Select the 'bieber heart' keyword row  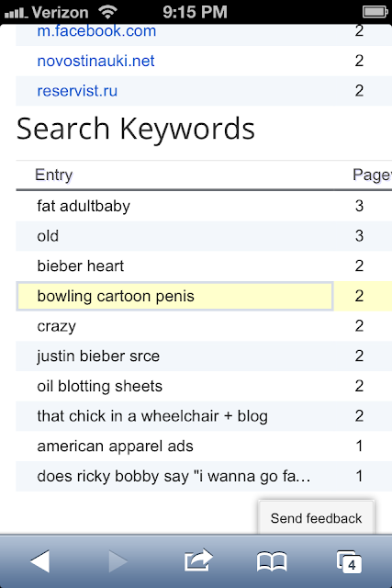[204, 266]
